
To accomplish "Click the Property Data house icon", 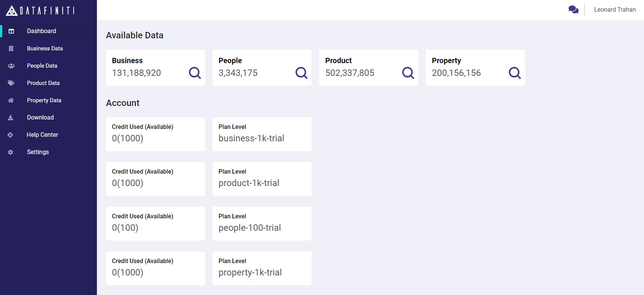I will pyautogui.click(x=11, y=100).
